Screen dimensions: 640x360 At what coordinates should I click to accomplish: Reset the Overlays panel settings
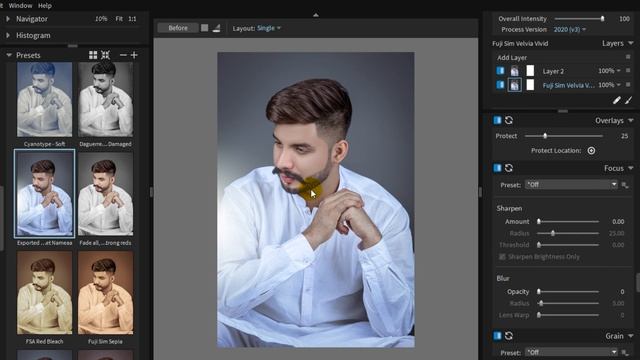pos(509,120)
